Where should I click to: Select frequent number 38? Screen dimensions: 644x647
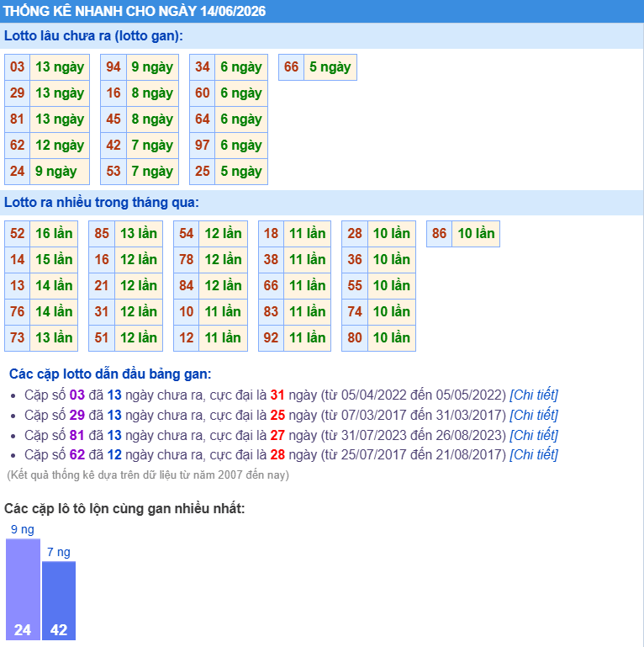pos(272,259)
